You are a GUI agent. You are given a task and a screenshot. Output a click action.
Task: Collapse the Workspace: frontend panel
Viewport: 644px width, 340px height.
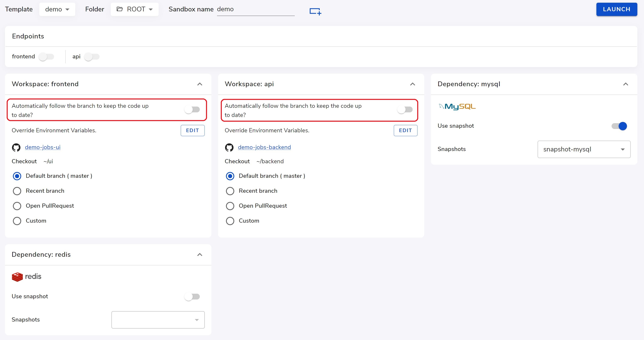point(200,84)
